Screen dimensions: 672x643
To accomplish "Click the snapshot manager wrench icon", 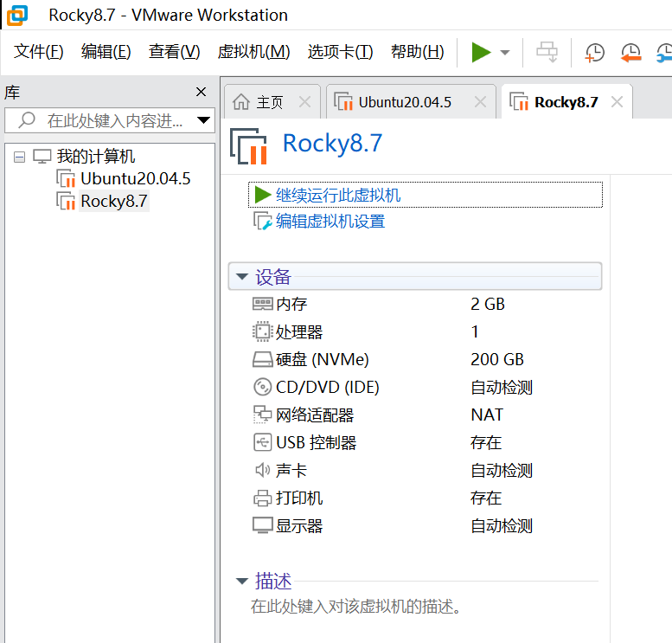I will (x=664, y=52).
